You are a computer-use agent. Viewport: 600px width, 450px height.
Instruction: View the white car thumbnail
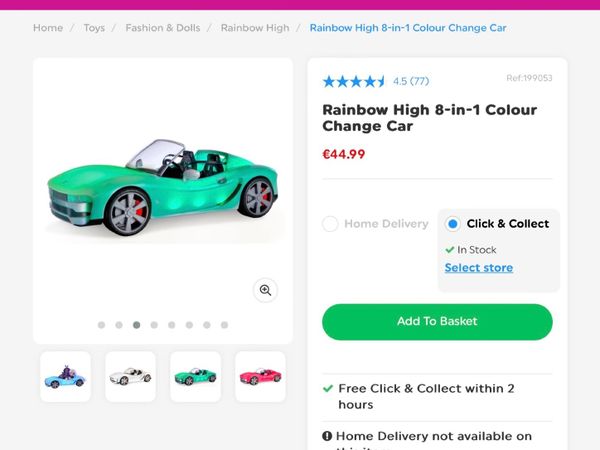click(130, 377)
